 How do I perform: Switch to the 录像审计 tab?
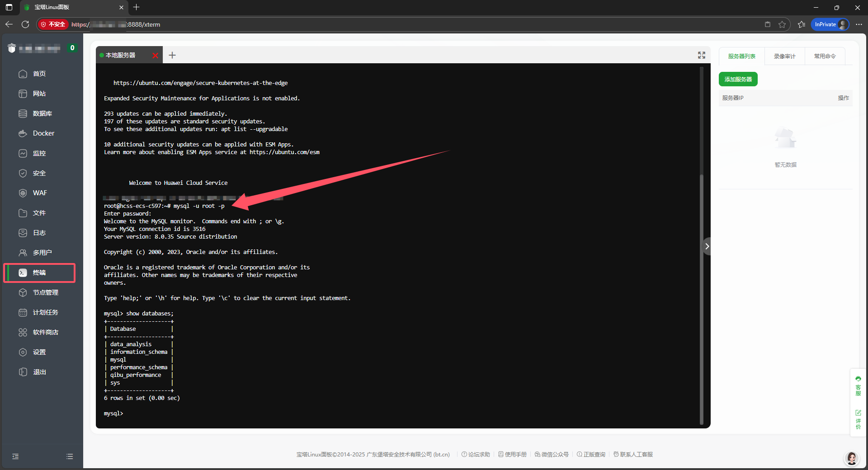(784, 56)
